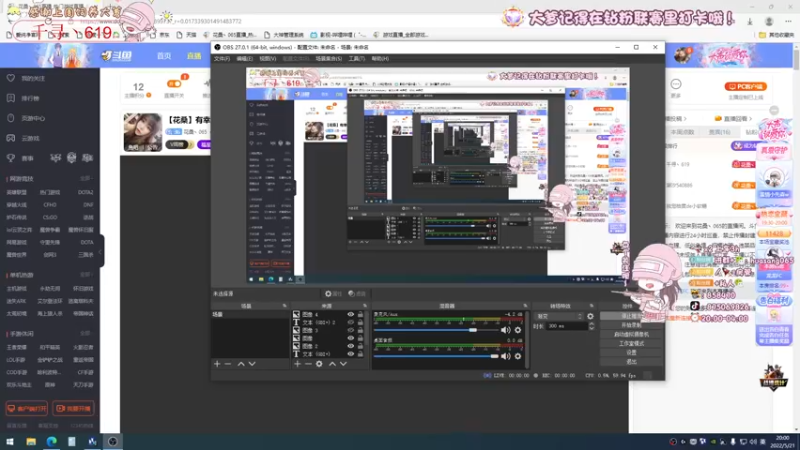The image size is (800, 450).
Task: Add a new scene with plus icon
Action: (217, 364)
